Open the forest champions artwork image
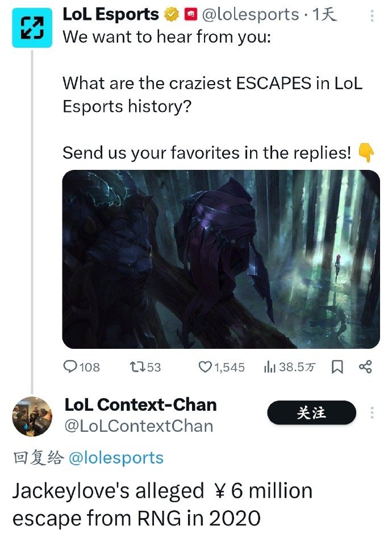 (x=221, y=259)
